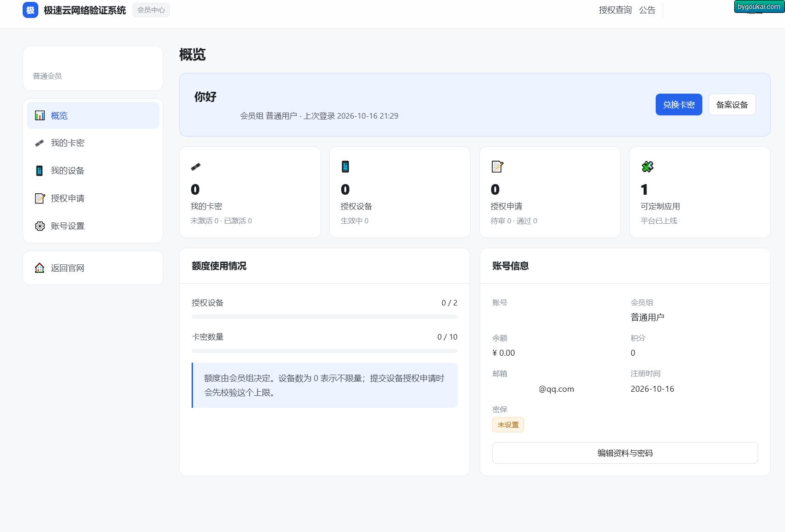Screen dimensions: 785x532
Task: Click the 额度使用情况 panel heading
Action: point(219,266)
